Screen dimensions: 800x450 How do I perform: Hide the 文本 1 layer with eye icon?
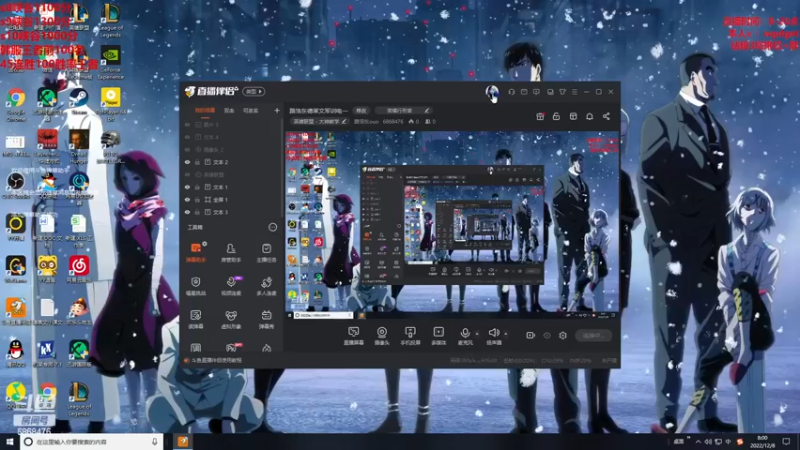pos(187,187)
